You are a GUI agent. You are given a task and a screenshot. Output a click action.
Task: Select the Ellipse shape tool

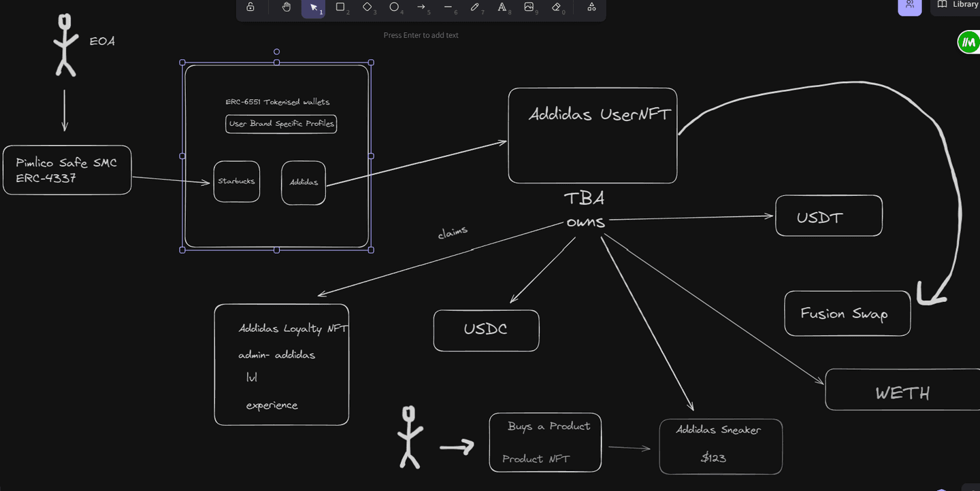click(x=394, y=7)
